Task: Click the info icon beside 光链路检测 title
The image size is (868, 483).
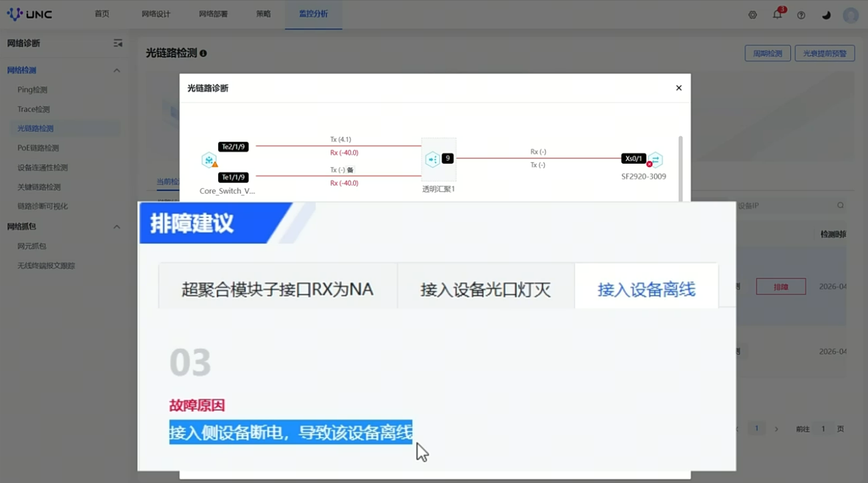Action: [x=204, y=53]
